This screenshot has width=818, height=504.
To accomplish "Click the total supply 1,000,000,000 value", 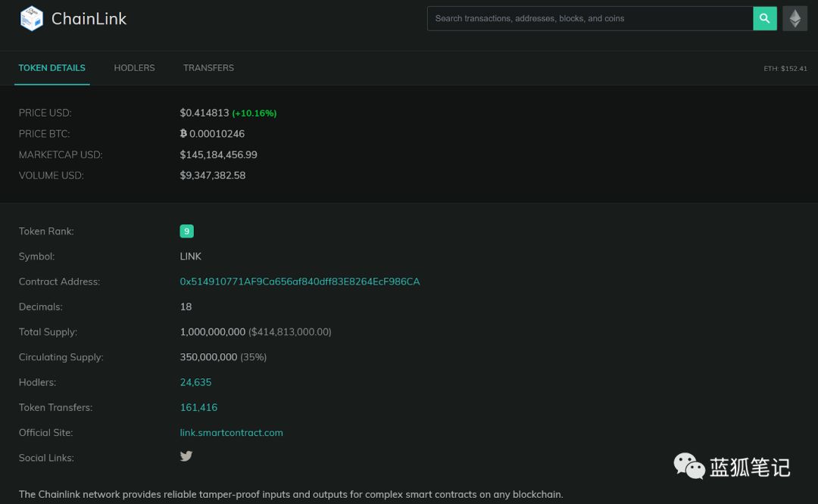I will point(213,331).
